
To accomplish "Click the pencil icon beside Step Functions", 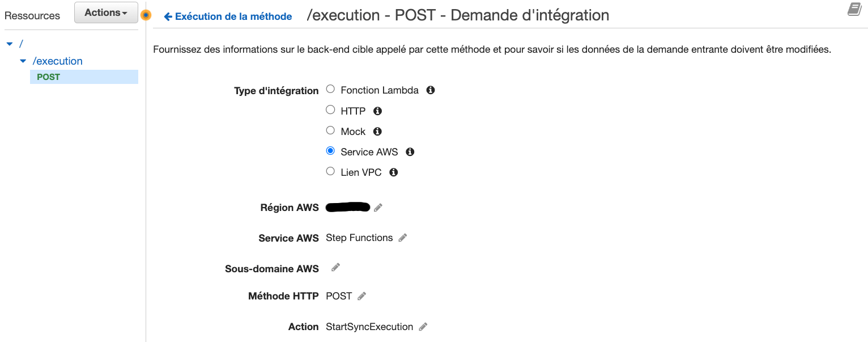I will [403, 238].
